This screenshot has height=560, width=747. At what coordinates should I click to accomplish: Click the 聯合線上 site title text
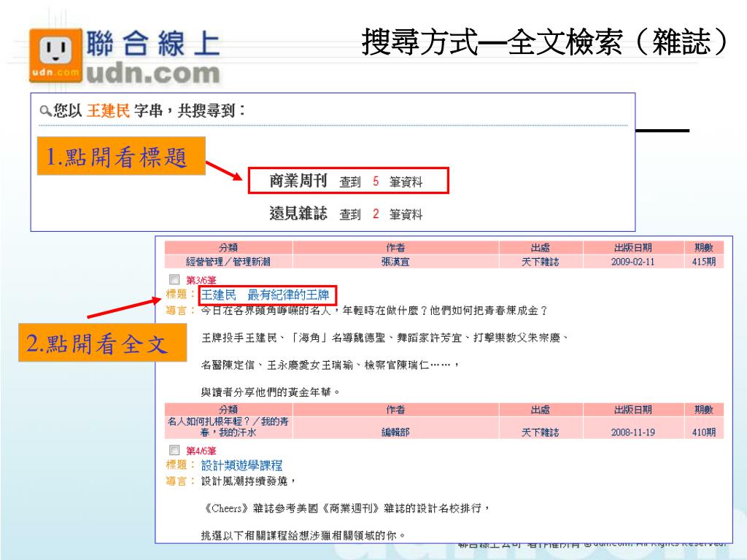click(153, 43)
